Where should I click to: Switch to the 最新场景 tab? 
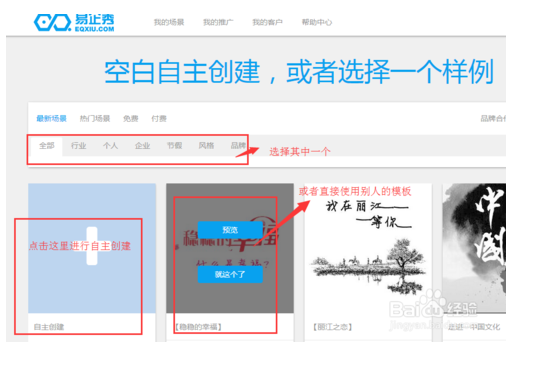(52, 118)
